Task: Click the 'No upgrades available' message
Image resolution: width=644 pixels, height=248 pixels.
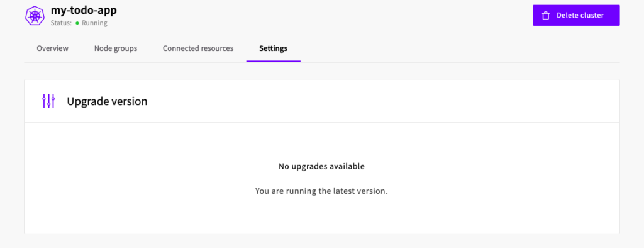Action: pos(321,167)
